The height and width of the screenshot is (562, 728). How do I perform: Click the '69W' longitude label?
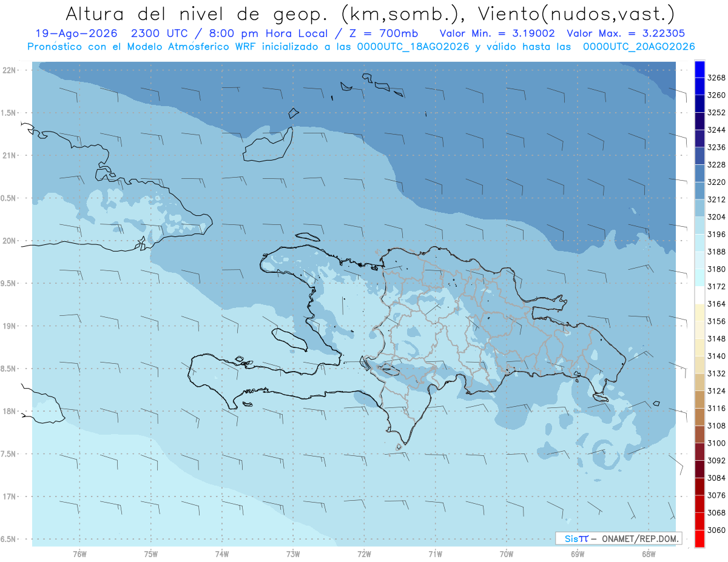pos(578,554)
